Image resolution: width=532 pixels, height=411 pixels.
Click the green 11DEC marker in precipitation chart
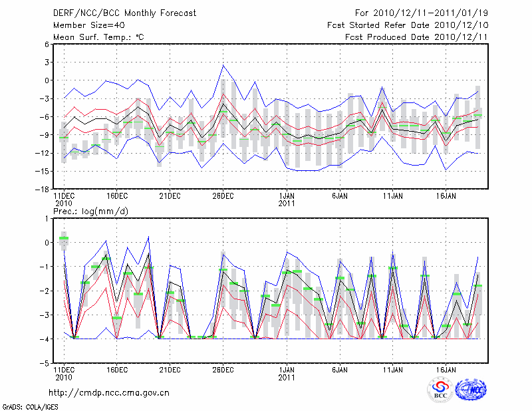[64, 238]
